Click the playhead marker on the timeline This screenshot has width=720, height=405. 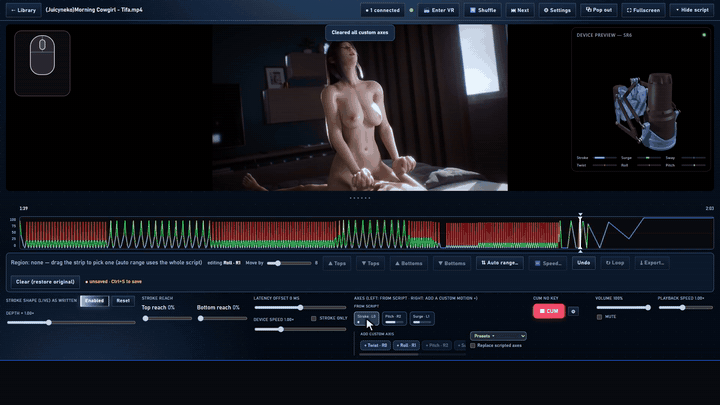580,233
